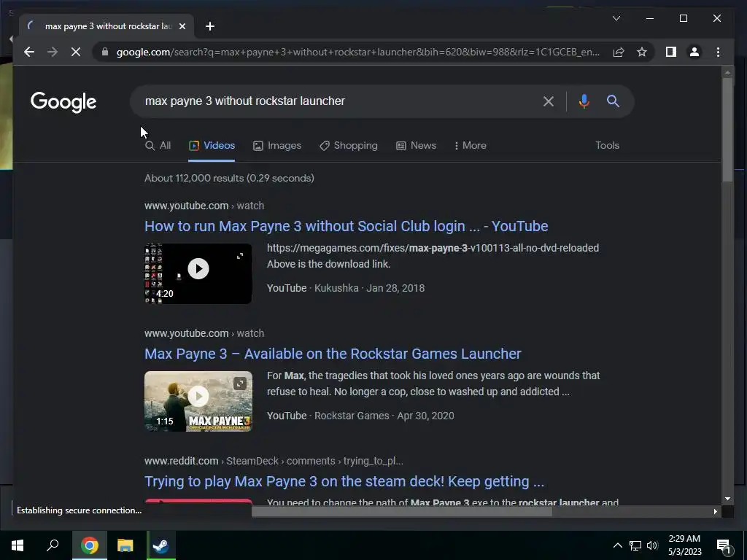The width and height of the screenshot is (747, 560).
Task: Open File Explorer from the taskbar
Action: click(x=125, y=545)
